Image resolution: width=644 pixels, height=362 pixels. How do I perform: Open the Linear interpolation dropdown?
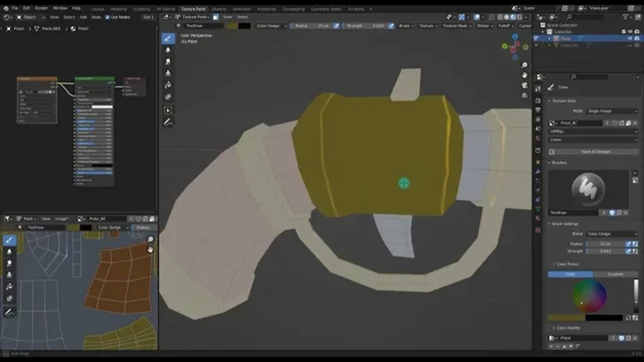(594, 139)
